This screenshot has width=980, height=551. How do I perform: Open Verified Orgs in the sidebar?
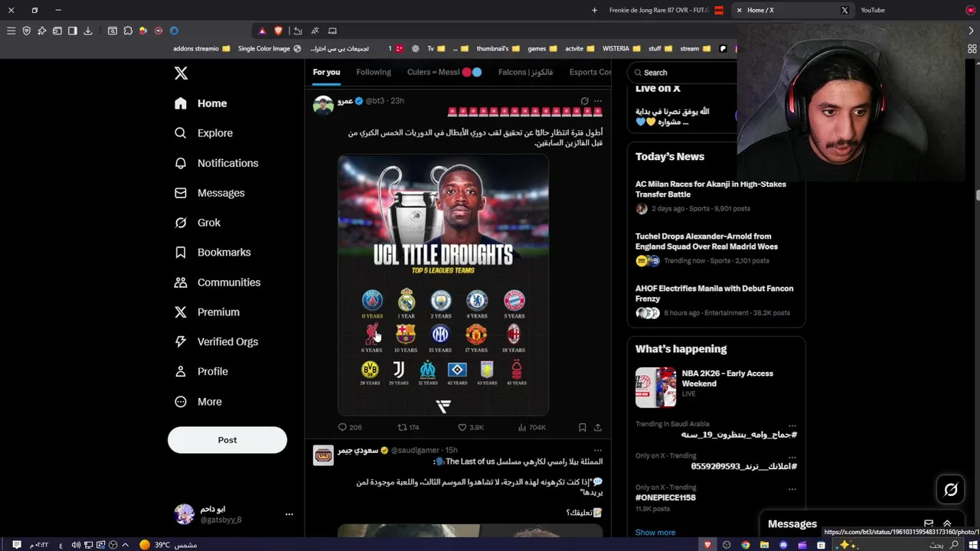(x=216, y=342)
